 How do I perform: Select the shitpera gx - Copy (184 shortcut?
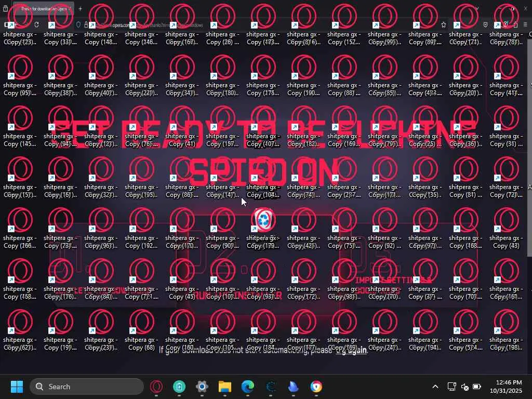[x=263, y=330]
